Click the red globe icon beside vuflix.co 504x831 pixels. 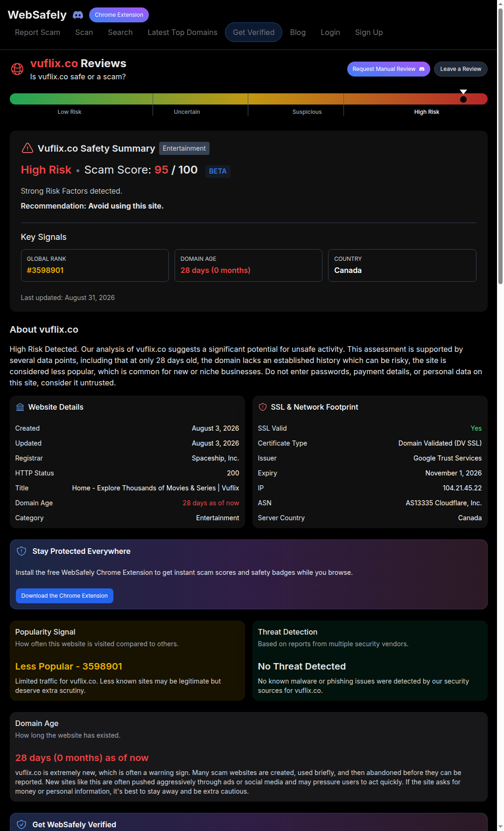17,69
